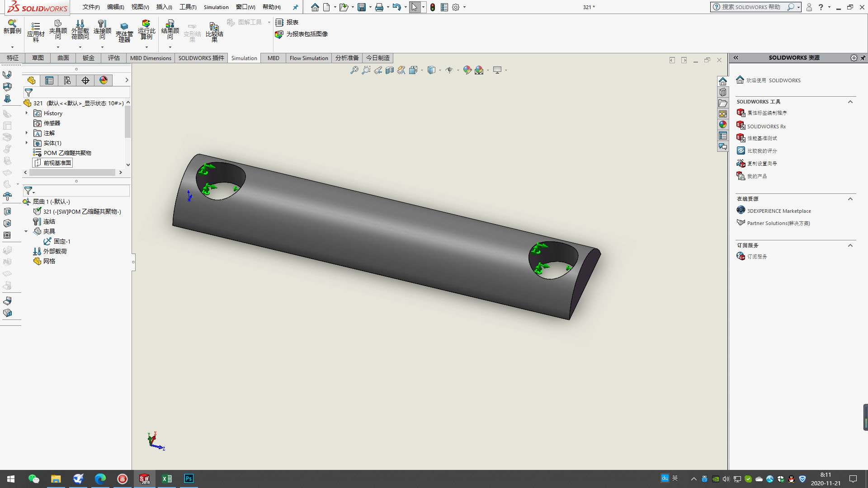Viewport: 868px width, 488px height.
Task: Open Photoshop from the Windows taskbar
Action: coord(189,479)
